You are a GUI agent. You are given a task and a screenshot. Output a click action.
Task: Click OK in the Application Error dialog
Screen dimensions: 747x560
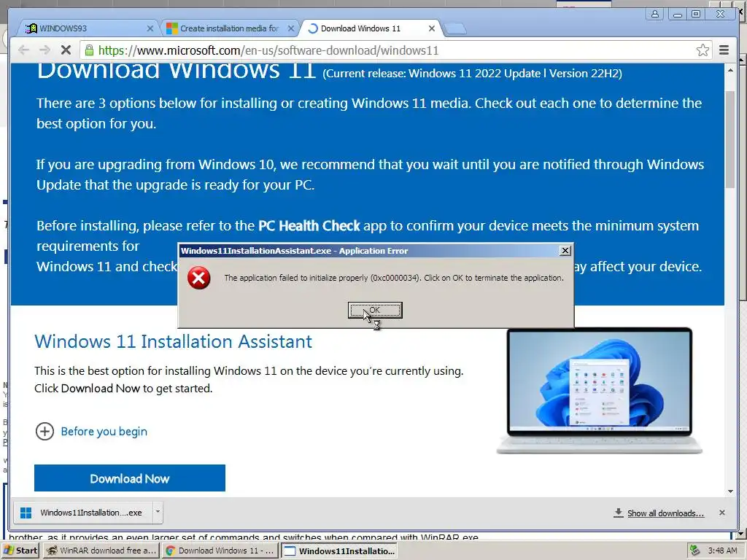pos(375,310)
